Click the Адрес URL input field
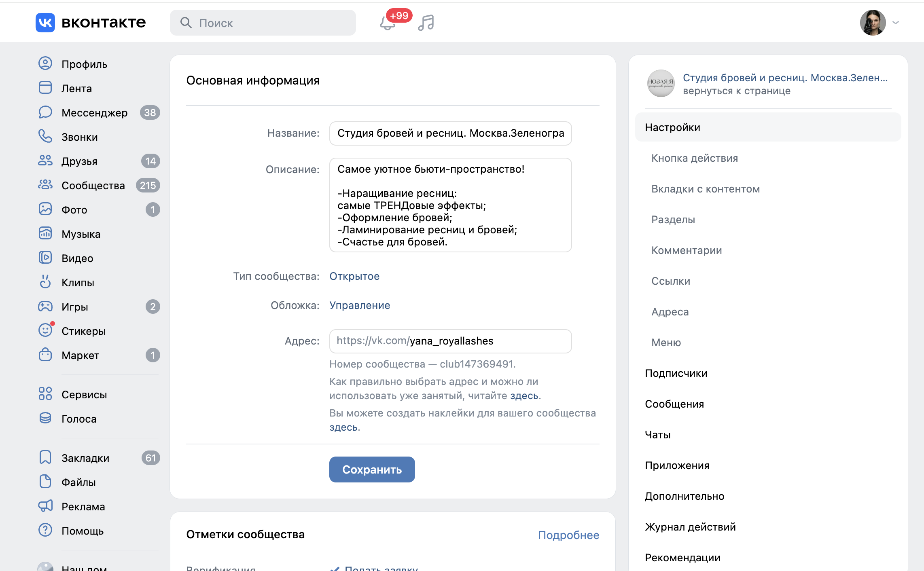 click(451, 341)
